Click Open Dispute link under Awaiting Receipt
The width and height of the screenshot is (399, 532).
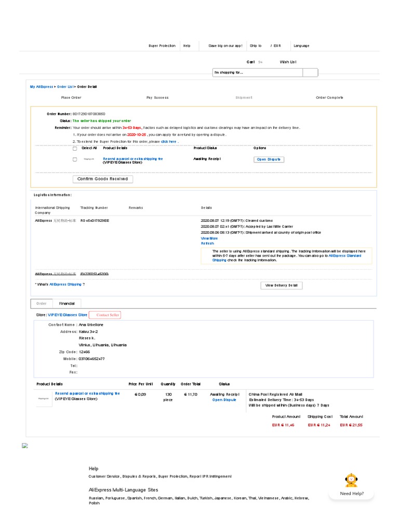coord(224,400)
